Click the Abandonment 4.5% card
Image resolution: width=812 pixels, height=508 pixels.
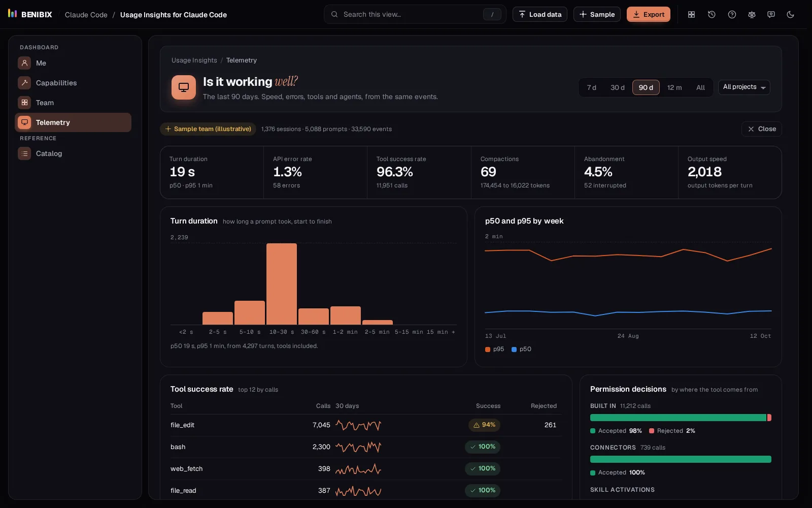626,172
